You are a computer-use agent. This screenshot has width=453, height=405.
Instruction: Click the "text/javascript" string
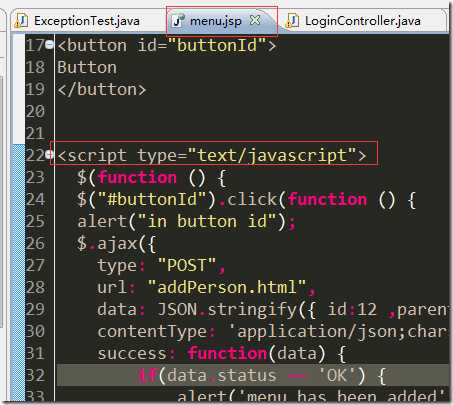[272, 155]
